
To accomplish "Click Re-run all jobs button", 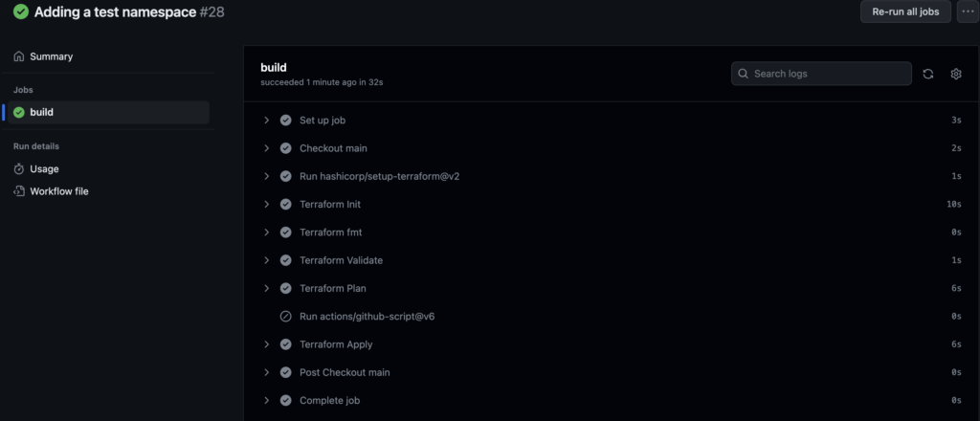I will tap(905, 11).
